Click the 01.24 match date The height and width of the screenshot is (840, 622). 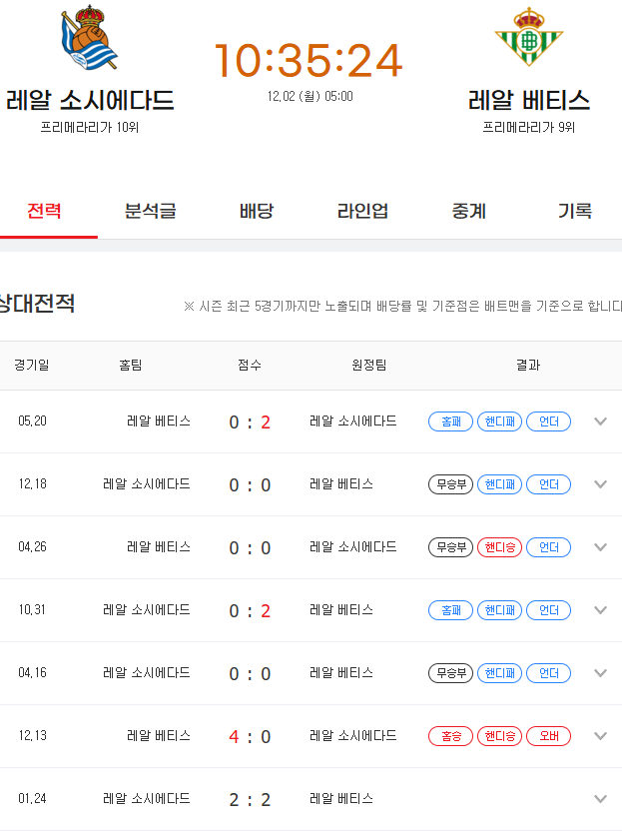(33, 799)
